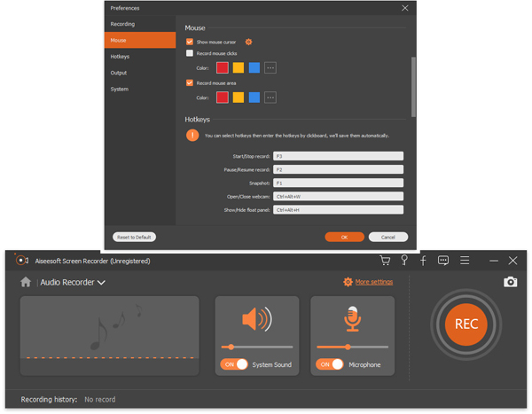Click the Pause/Resume record hotkey field
This screenshot has height=414, width=532.
click(x=339, y=169)
